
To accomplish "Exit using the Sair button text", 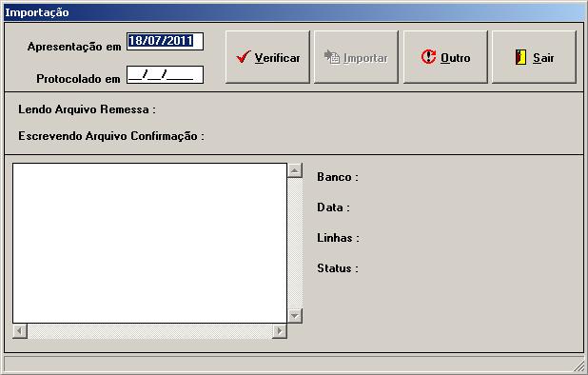I will click(x=543, y=58).
